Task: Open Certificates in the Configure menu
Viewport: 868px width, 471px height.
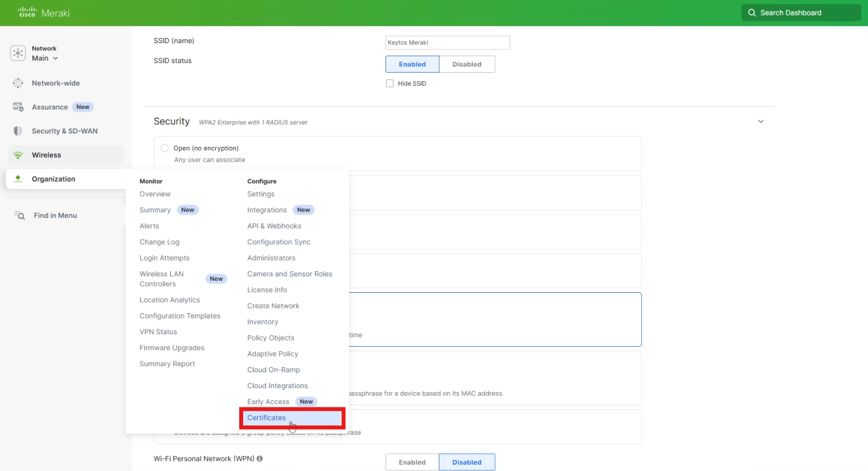Action: click(x=291, y=418)
